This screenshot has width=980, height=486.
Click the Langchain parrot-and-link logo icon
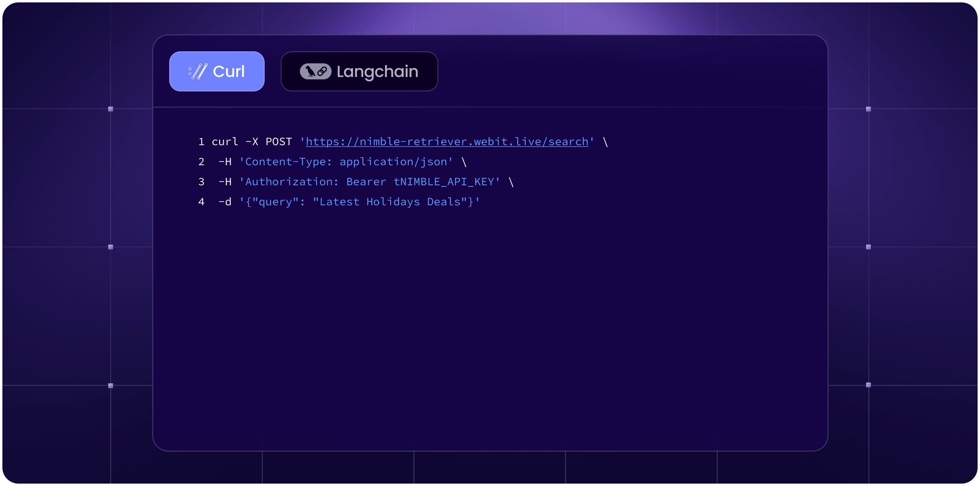coord(316,71)
